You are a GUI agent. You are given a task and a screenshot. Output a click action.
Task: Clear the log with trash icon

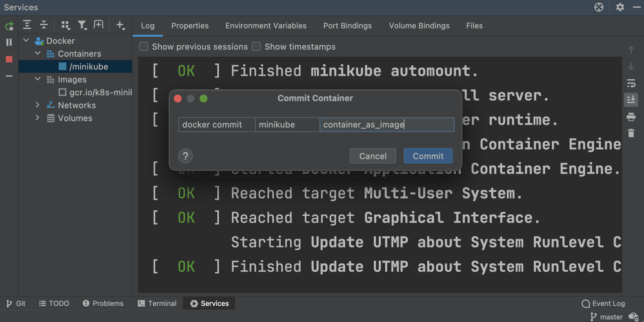click(x=631, y=133)
